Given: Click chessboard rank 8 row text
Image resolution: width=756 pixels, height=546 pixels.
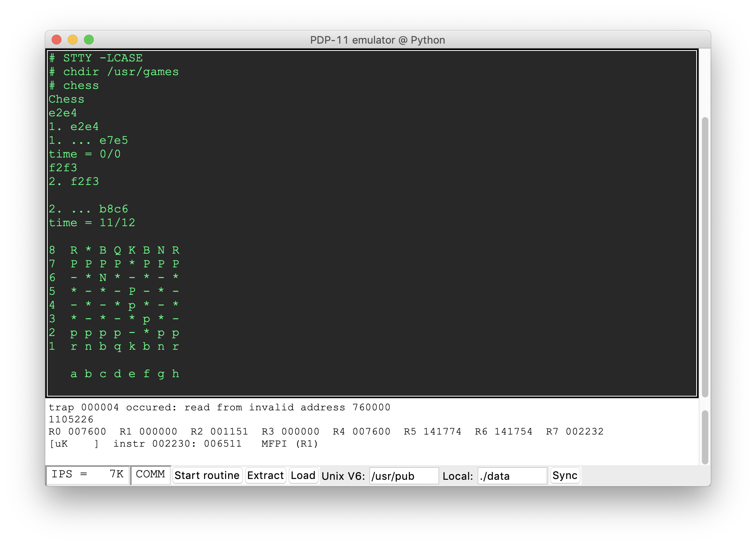Looking at the screenshot, I should [x=114, y=250].
